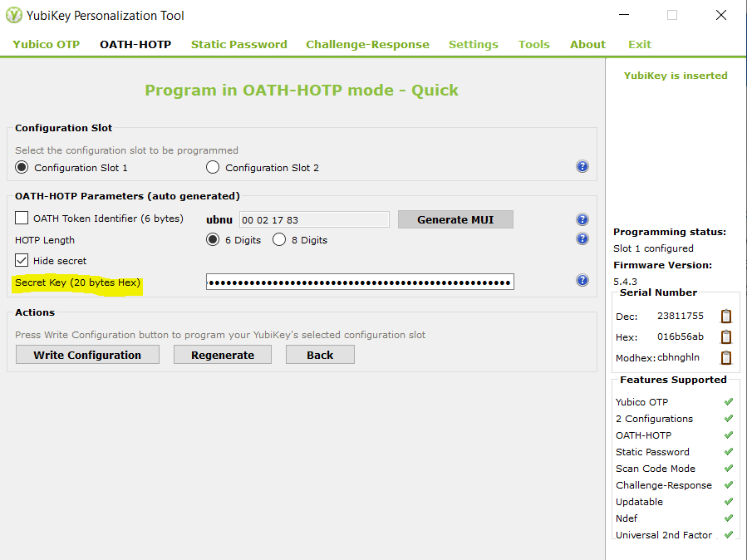This screenshot has width=747, height=560.
Task: Generate a new MUI value
Action: tap(455, 219)
